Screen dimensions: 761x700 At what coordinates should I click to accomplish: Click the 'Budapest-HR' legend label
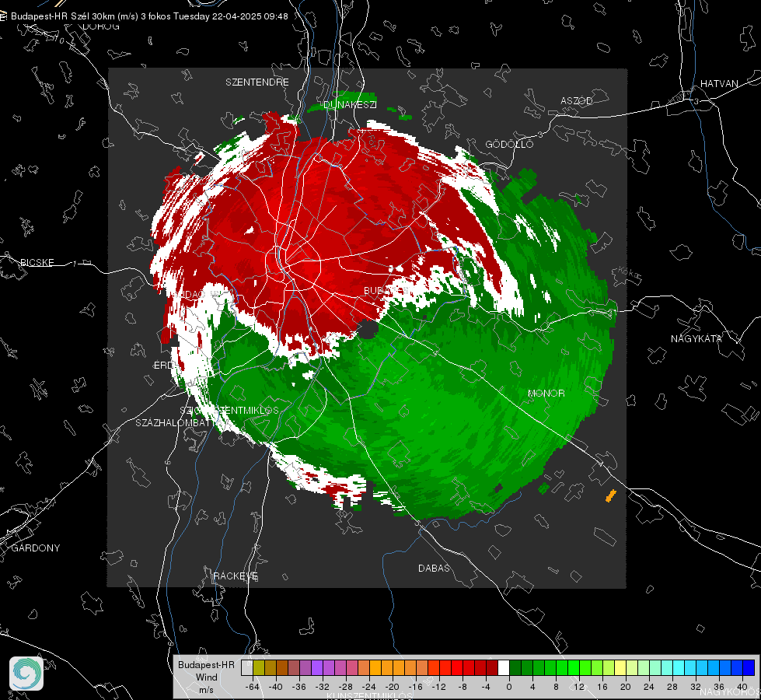(206, 664)
